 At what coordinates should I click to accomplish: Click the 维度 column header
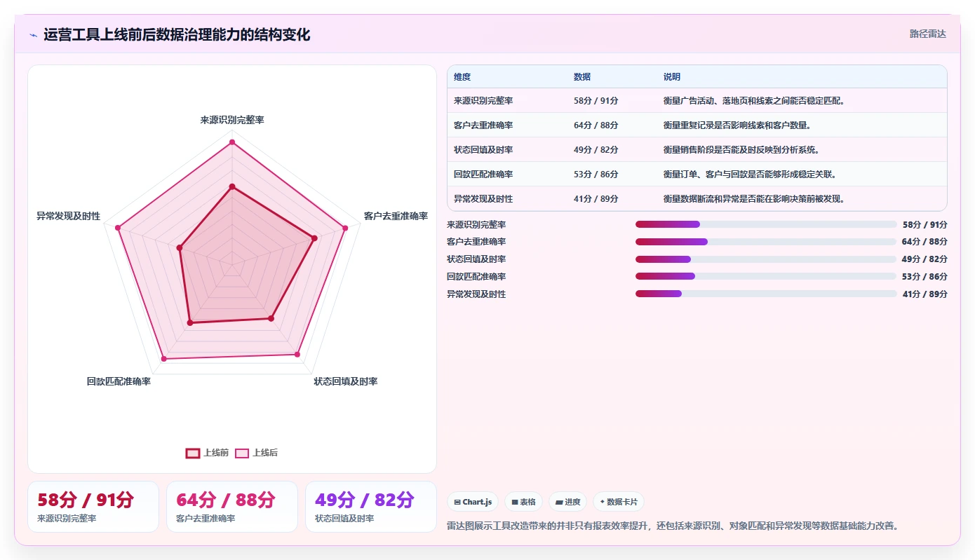462,77
